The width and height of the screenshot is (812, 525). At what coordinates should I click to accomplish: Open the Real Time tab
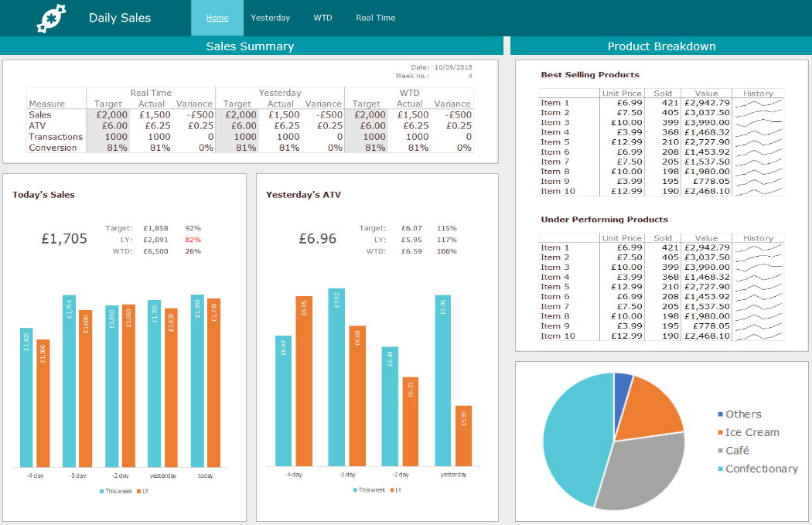[x=376, y=18]
